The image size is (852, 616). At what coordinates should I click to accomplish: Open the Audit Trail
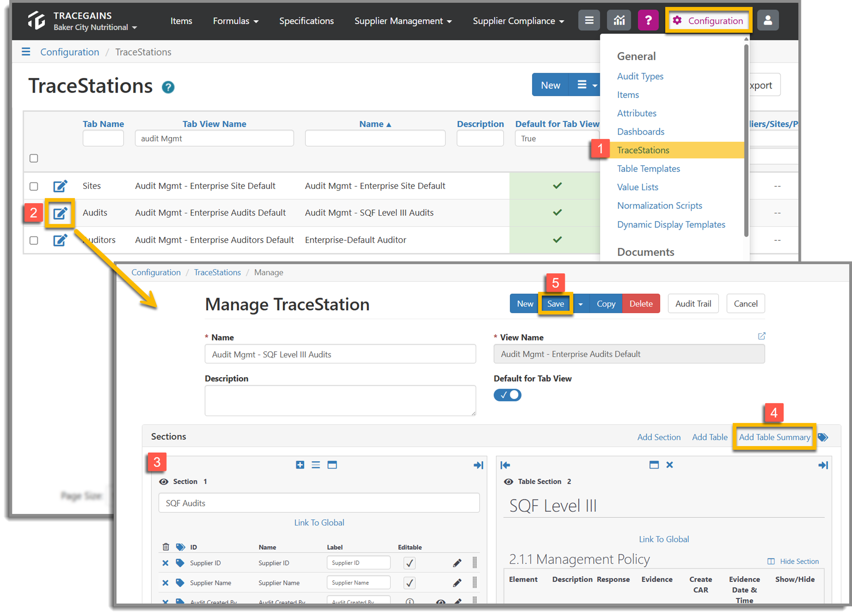[693, 304]
